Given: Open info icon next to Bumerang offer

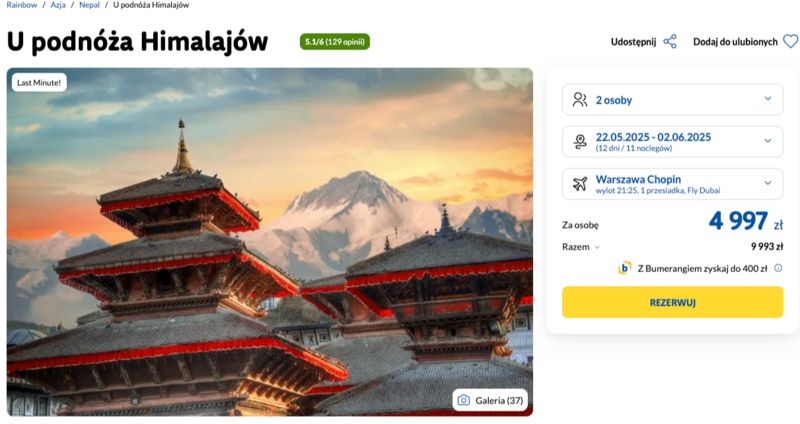Looking at the screenshot, I should pyautogui.click(x=778, y=268).
